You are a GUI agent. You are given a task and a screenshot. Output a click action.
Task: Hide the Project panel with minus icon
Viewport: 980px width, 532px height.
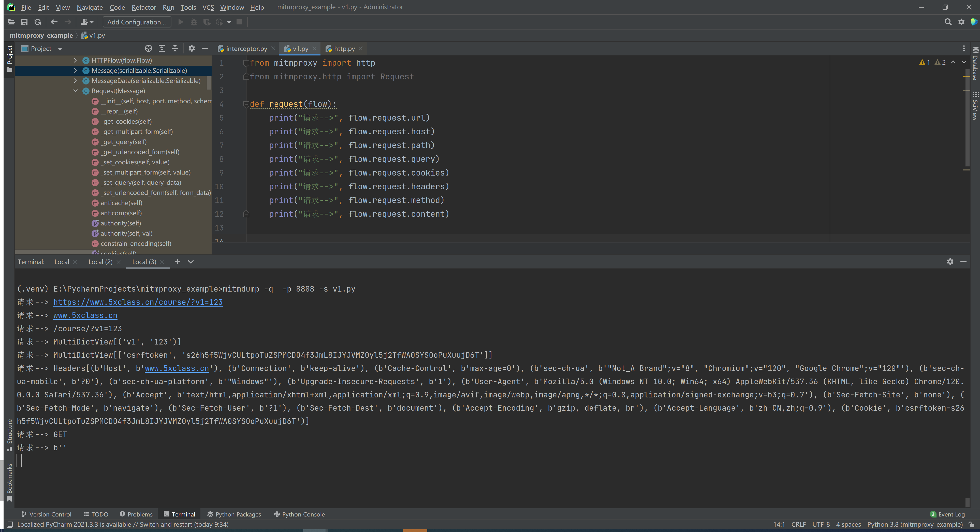205,48
